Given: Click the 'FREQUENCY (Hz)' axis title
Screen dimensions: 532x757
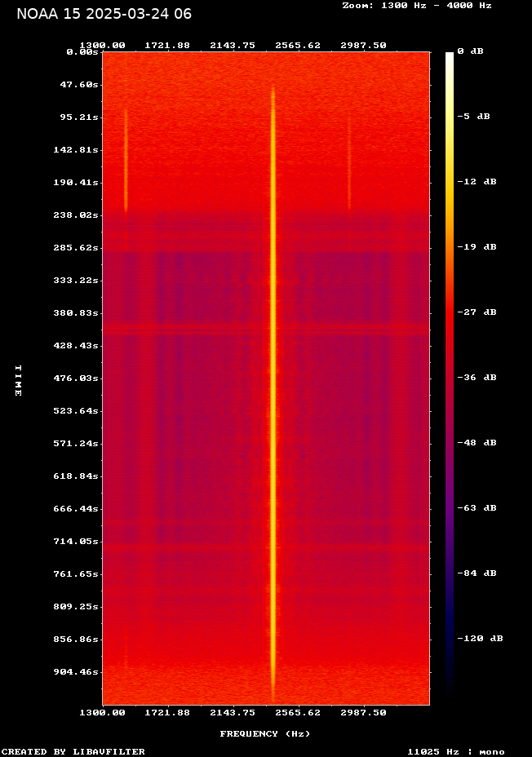Looking at the screenshot, I should pyautogui.click(x=265, y=734).
